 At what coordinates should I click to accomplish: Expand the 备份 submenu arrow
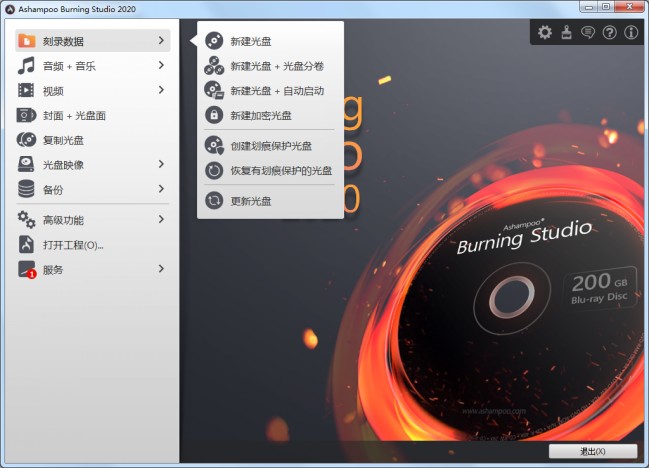click(161, 189)
